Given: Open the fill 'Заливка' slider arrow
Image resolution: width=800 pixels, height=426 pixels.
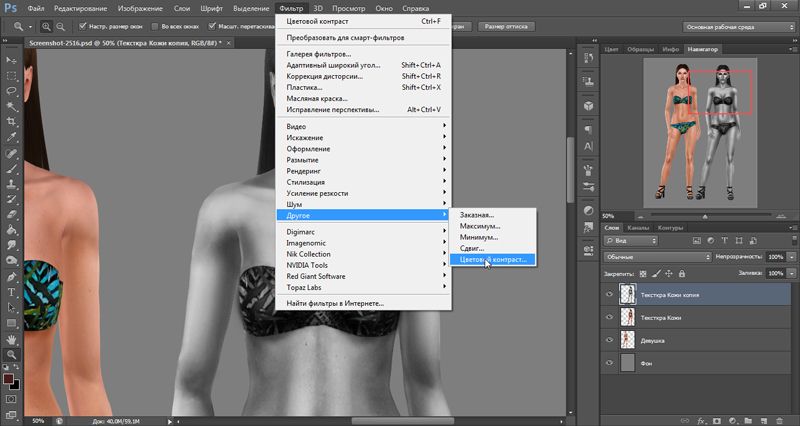Looking at the screenshot, I should click(x=792, y=273).
